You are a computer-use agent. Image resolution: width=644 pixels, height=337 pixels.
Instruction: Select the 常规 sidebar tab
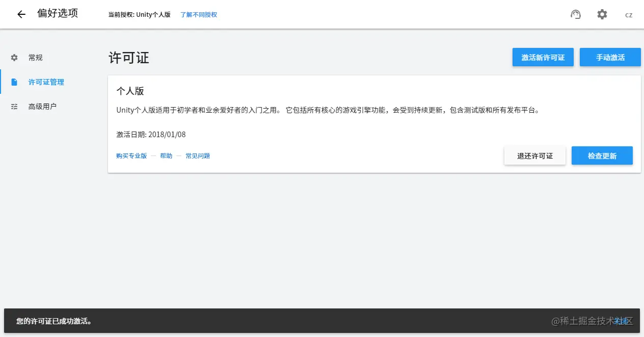[x=51, y=58]
